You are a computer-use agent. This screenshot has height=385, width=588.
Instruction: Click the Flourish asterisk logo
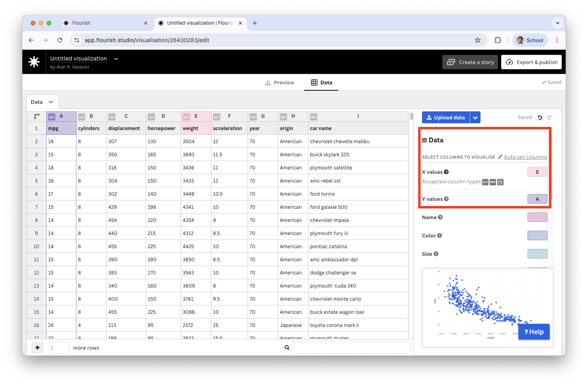click(34, 62)
